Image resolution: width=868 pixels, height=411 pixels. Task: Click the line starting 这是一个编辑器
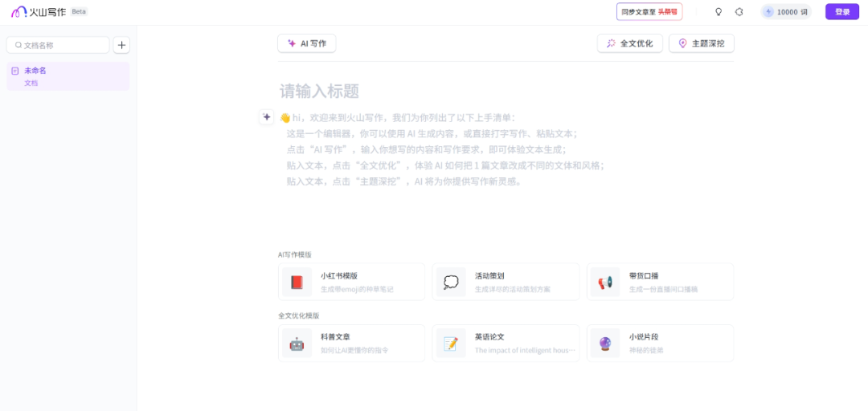[x=432, y=134]
